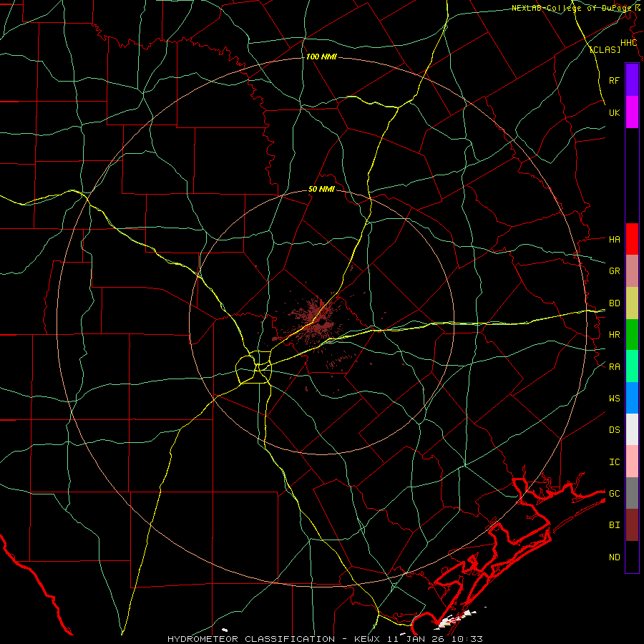Click the purple RF legend swatch

point(632,80)
